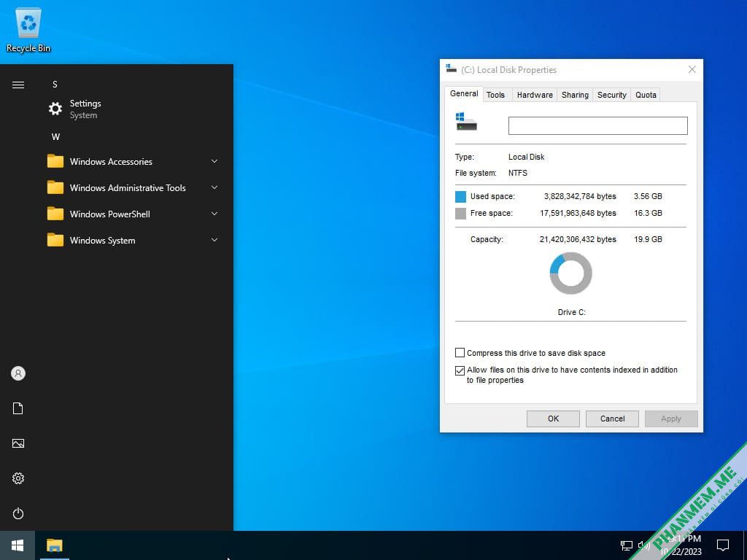
Task: Click the Drive C: label
Action: [x=571, y=312]
